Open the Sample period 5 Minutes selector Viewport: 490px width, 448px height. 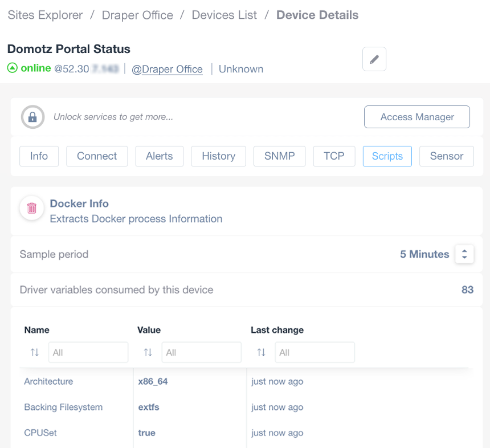tap(464, 254)
